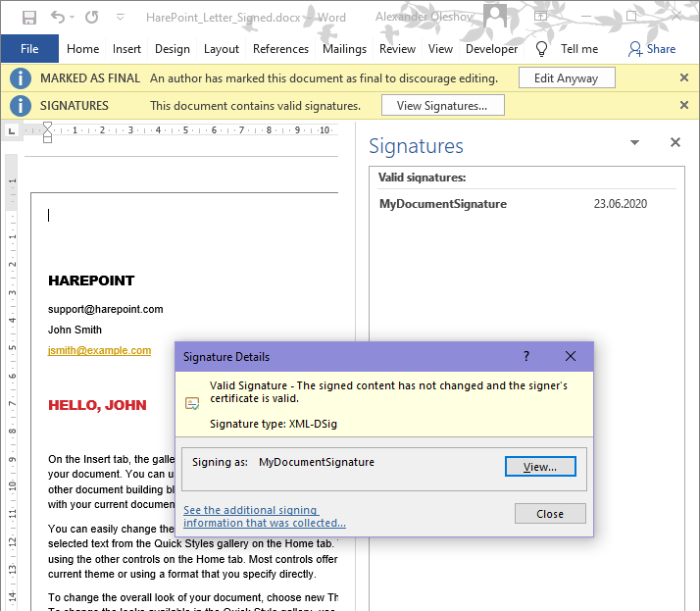Click the Undo arrow icon

click(58, 17)
